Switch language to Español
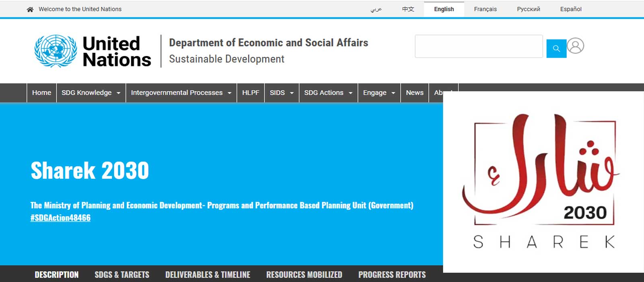This screenshot has width=644, height=282. [x=571, y=9]
